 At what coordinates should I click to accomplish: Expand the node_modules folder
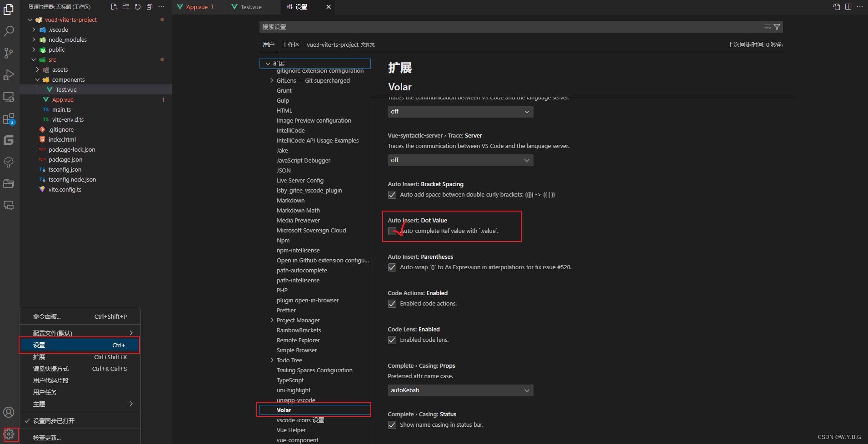(x=34, y=39)
